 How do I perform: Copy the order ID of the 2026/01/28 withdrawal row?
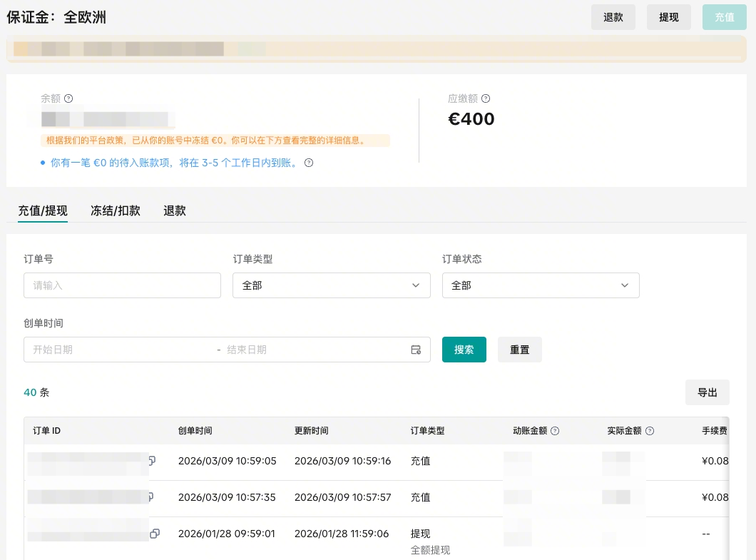pyautogui.click(x=155, y=534)
